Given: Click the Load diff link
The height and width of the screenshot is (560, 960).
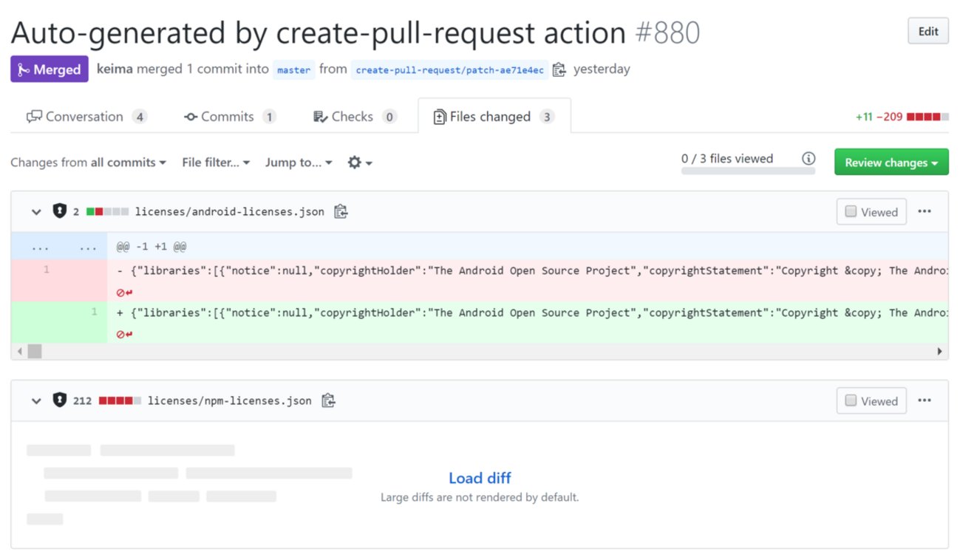Looking at the screenshot, I should pyautogui.click(x=480, y=478).
